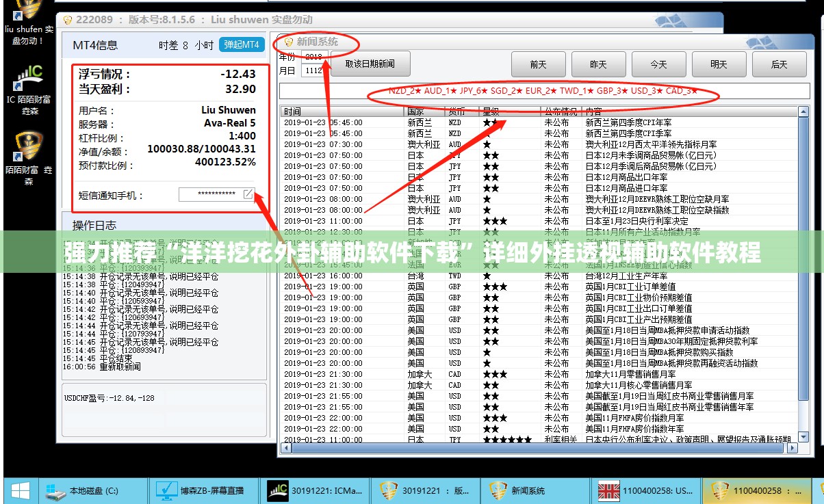
Task: Click the margin ratio 400123.52%
Action: click(x=225, y=162)
